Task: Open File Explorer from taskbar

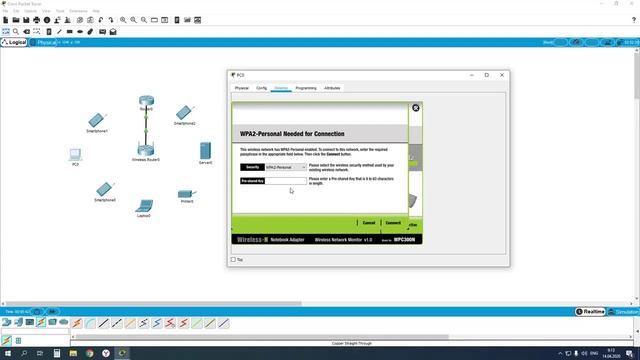Action: [73, 353]
